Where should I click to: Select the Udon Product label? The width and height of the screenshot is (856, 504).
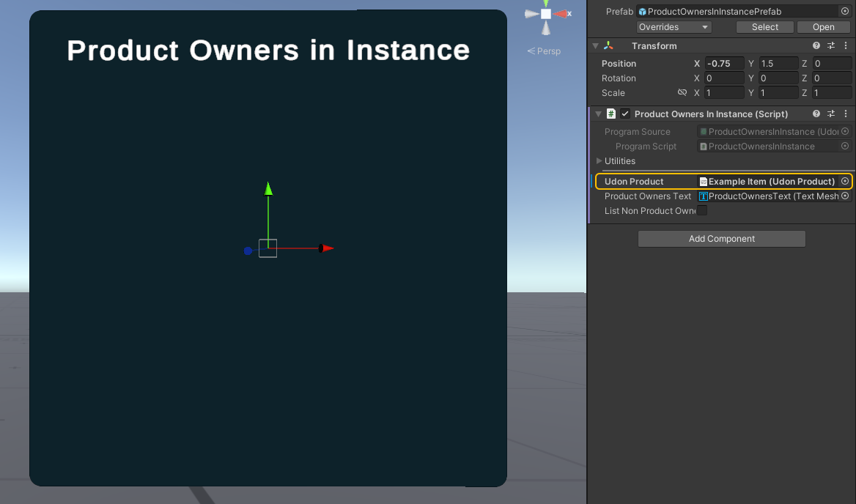[x=634, y=181]
